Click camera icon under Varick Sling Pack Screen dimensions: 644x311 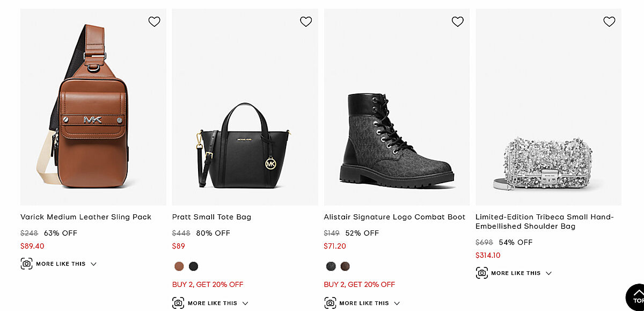pyautogui.click(x=26, y=264)
